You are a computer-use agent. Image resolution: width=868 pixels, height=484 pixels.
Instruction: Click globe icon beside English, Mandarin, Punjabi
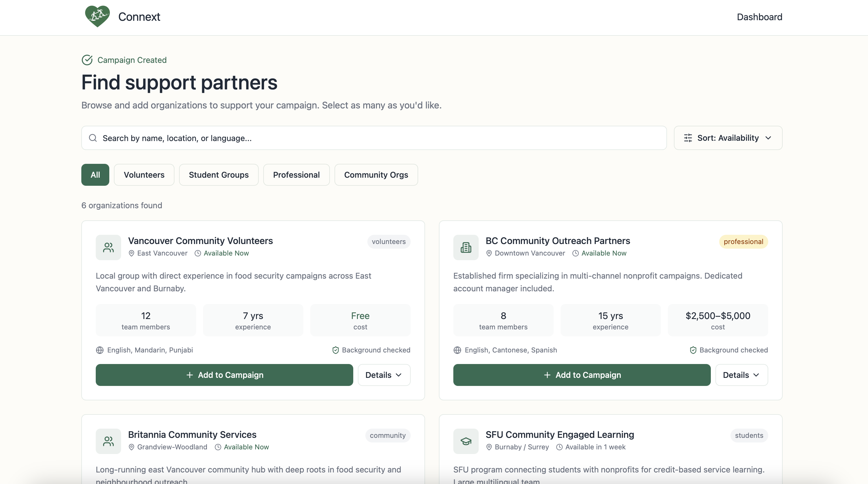coord(100,350)
